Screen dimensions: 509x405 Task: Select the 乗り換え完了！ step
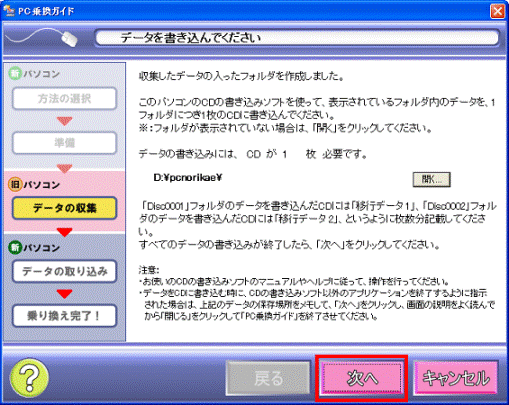click(64, 315)
